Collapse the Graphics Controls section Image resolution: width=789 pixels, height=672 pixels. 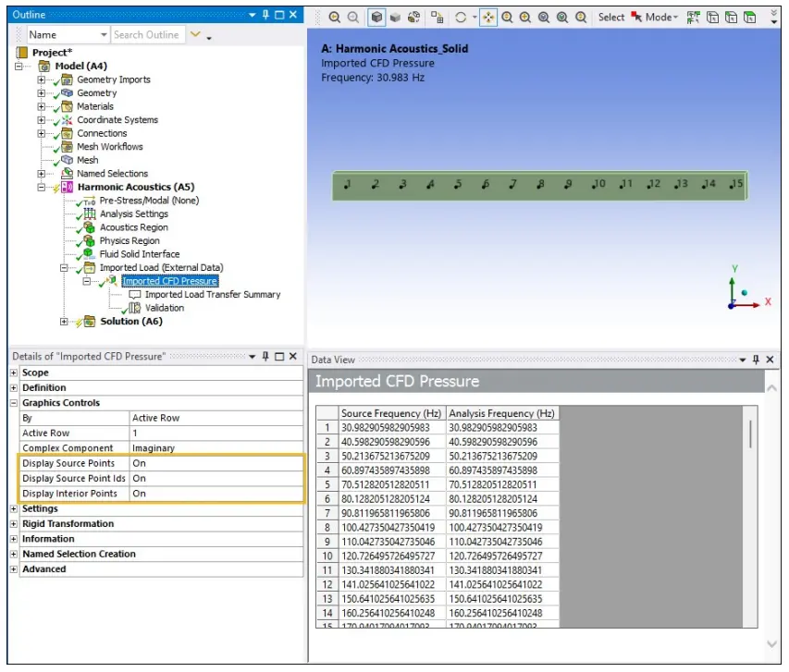pos(14,403)
